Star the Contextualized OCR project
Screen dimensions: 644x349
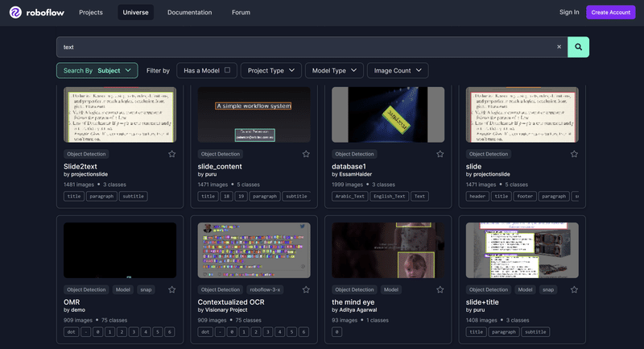click(306, 290)
